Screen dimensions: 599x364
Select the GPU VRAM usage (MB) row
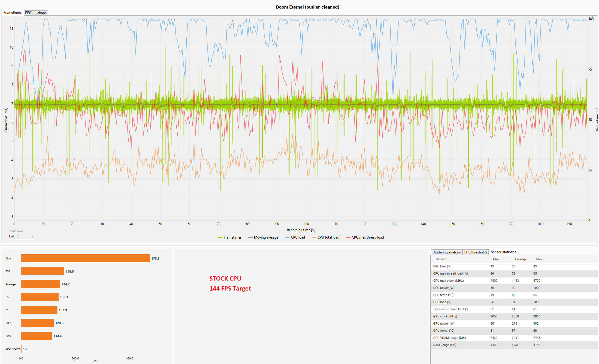point(514,338)
